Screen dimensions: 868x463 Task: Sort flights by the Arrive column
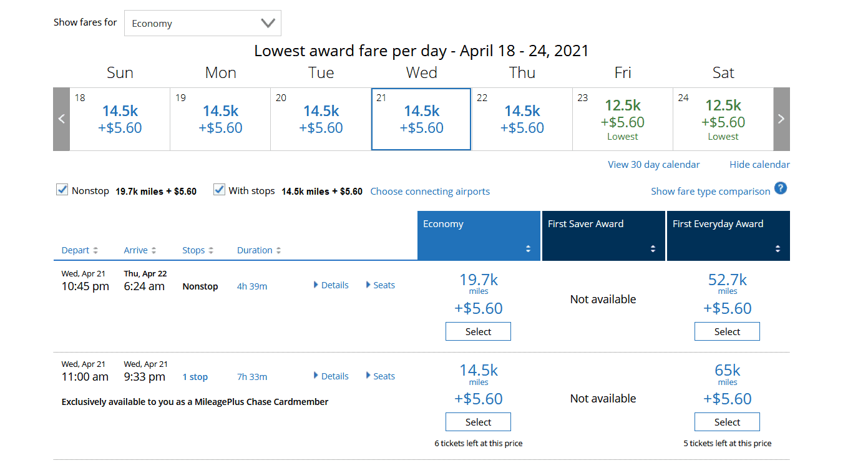click(x=140, y=250)
